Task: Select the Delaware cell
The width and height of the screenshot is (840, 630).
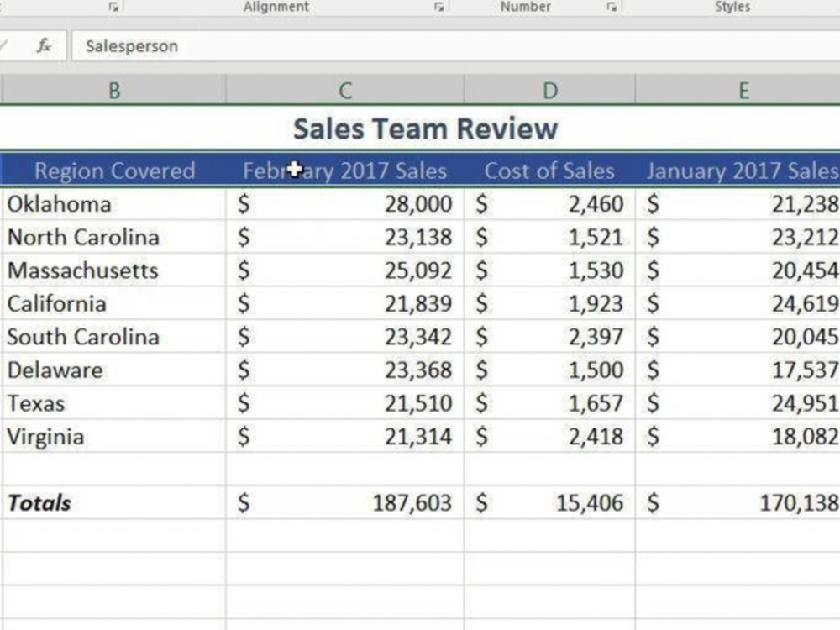Action: [x=114, y=370]
